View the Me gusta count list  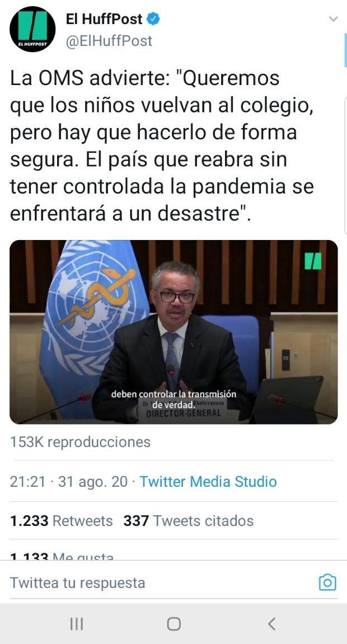62,556
